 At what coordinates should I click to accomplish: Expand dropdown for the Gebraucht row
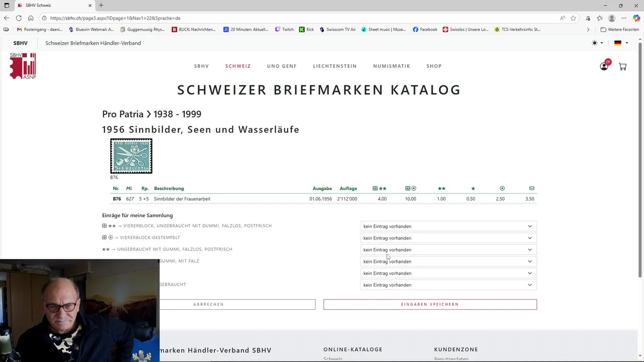pos(449,285)
